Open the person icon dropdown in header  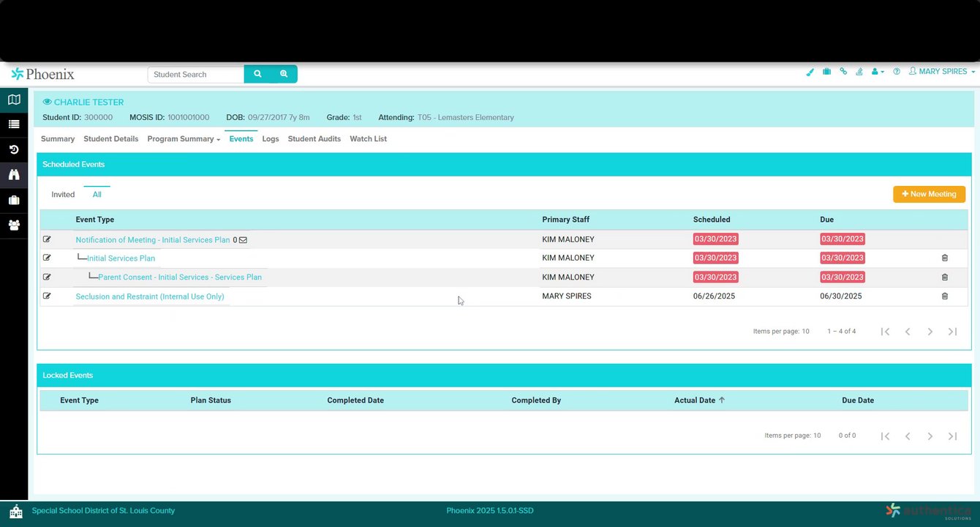click(878, 72)
